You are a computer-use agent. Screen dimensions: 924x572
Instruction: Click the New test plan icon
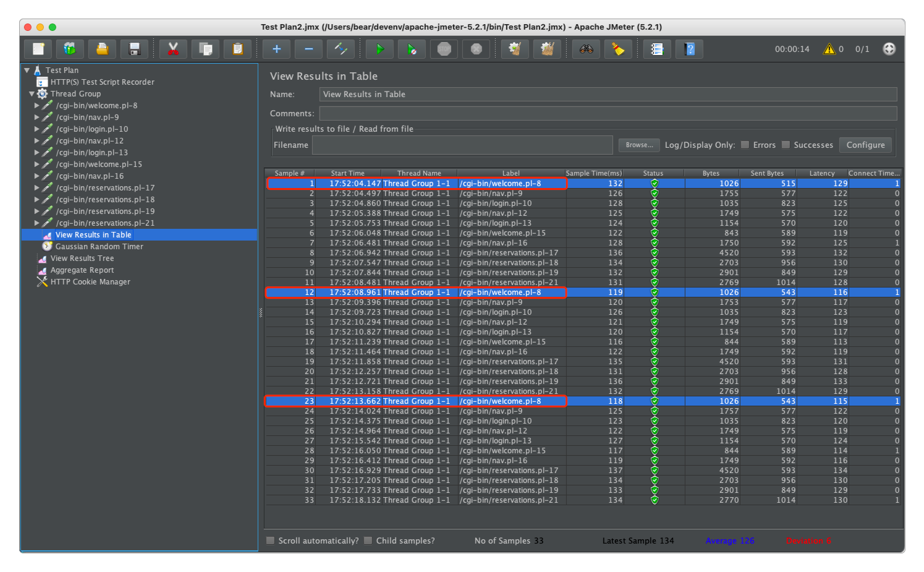38,49
